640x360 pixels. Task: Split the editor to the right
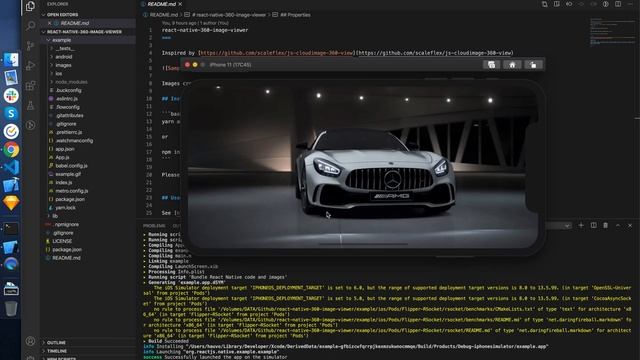pos(618,4)
